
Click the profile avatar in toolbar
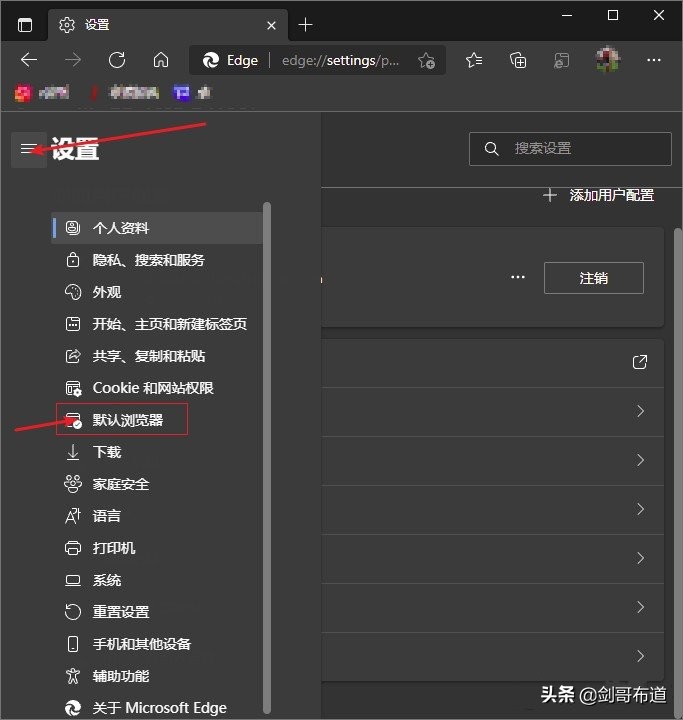click(608, 59)
